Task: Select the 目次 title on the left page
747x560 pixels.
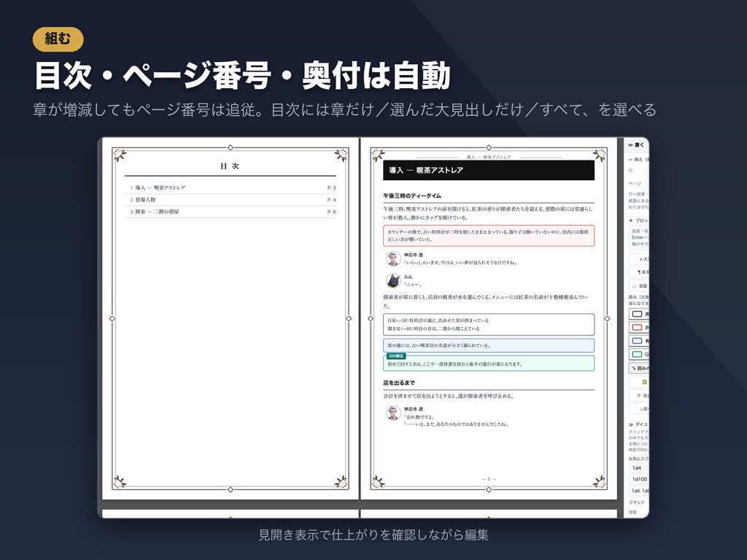Action: (x=230, y=166)
